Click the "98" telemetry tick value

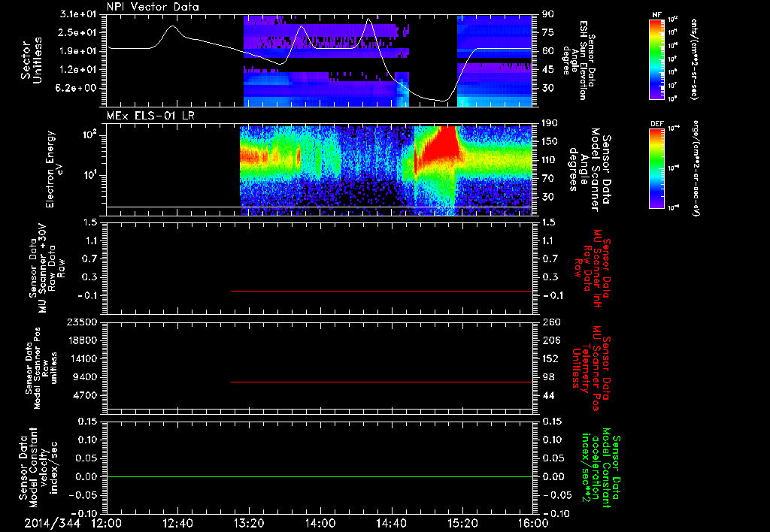(x=548, y=377)
